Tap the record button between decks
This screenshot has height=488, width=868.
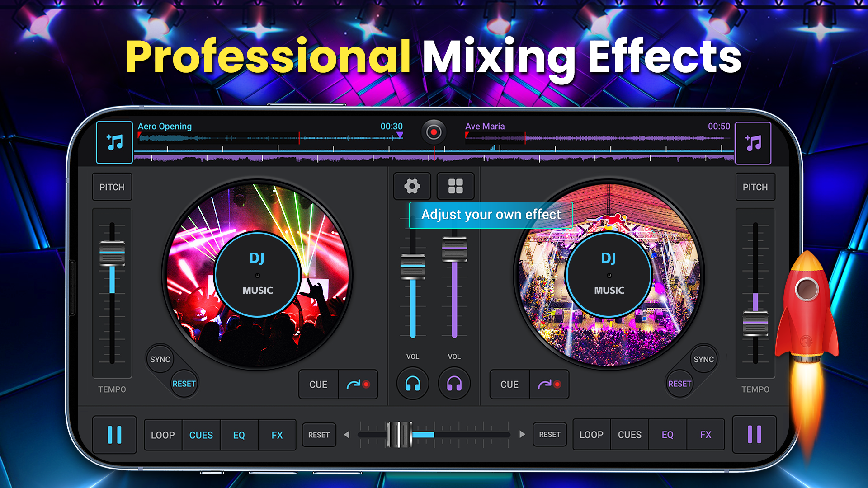coord(434,131)
